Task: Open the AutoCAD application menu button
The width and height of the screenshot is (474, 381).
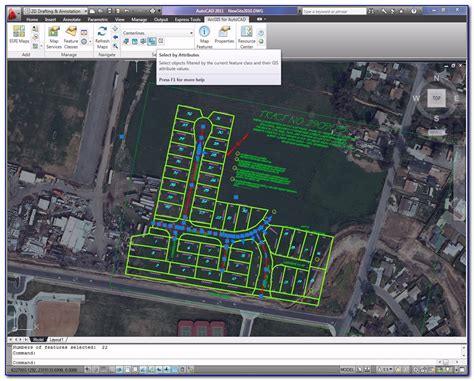Action: pos(13,13)
